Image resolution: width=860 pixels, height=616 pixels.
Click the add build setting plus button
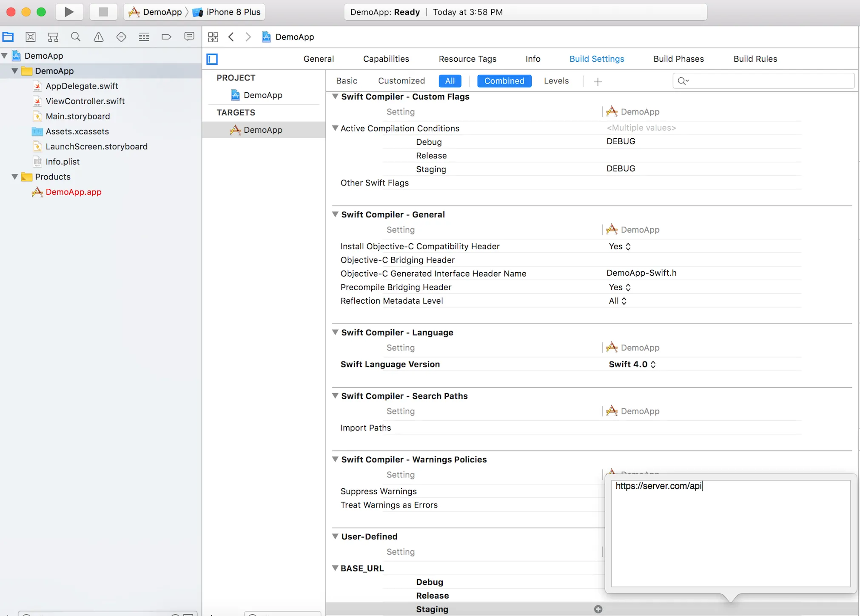point(598,81)
